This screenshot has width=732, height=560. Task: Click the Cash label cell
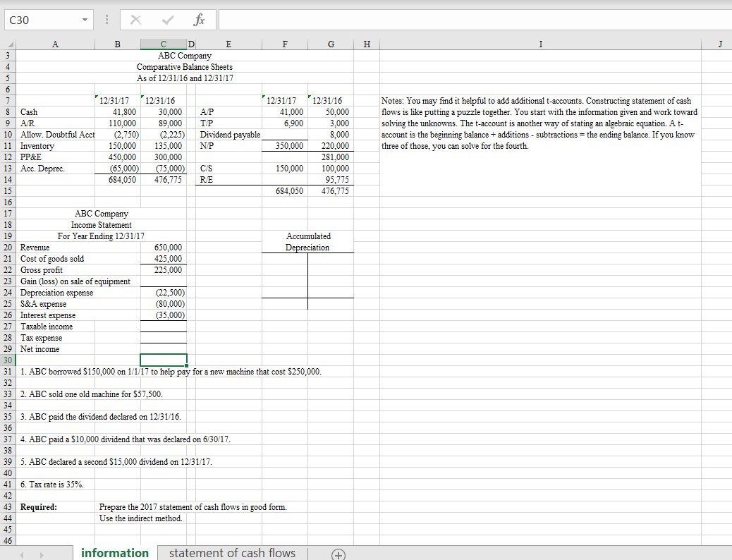click(x=56, y=112)
